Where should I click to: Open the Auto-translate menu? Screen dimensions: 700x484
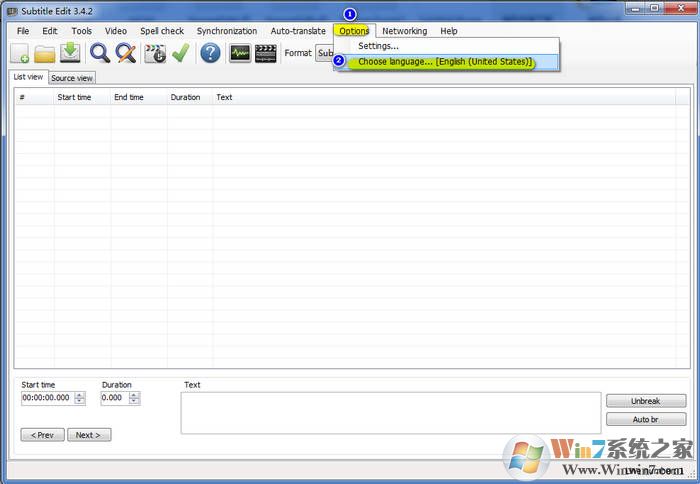pos(298,31)
